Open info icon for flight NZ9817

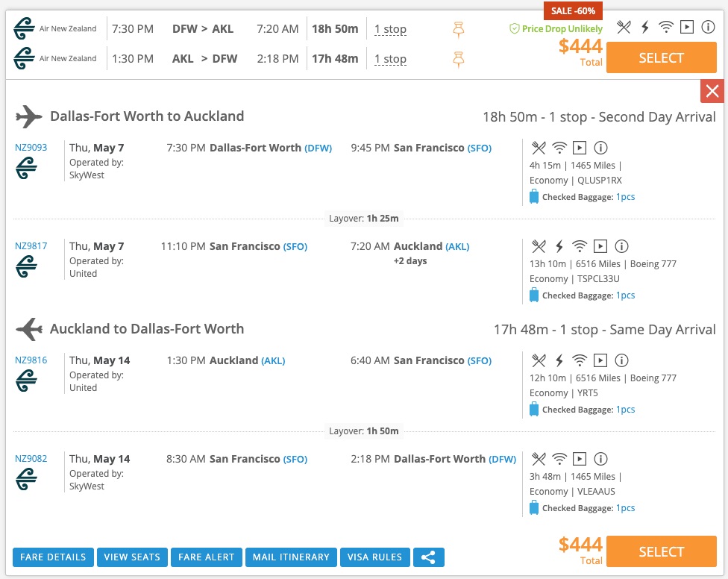click(621, 246)
